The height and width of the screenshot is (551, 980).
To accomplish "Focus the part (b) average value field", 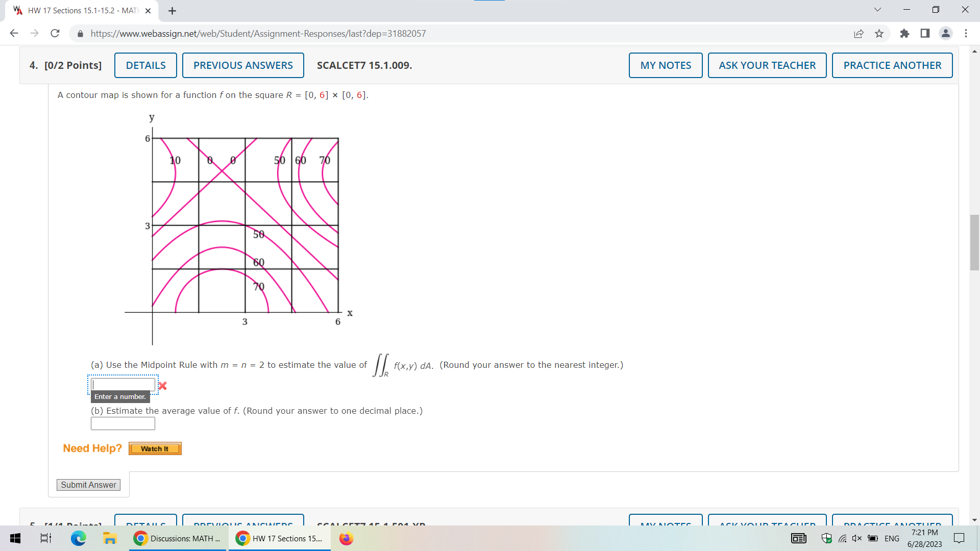I will click(122, 423).
